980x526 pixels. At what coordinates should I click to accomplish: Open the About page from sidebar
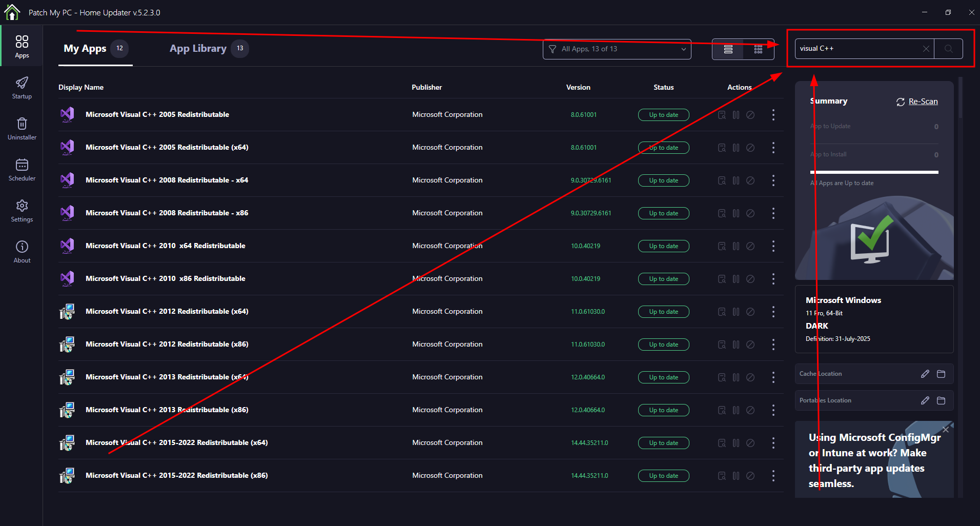tap(22, 252)
